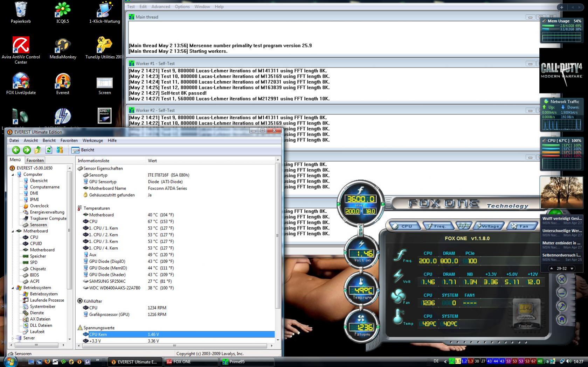The width and height of the screenshot is (588, 367).
Task: Show next headlines in the news gadget
Action: (572, 268)
